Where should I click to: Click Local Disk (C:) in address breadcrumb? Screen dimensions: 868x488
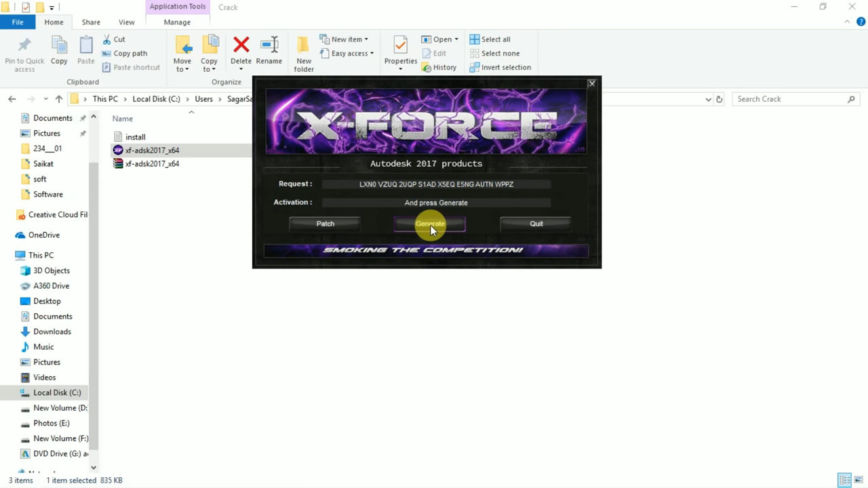click(156, 99)
